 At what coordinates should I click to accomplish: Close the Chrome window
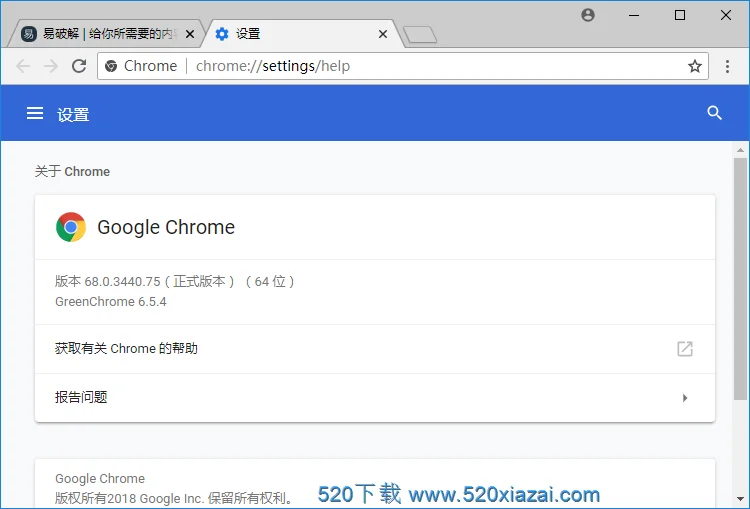point(726,15)
